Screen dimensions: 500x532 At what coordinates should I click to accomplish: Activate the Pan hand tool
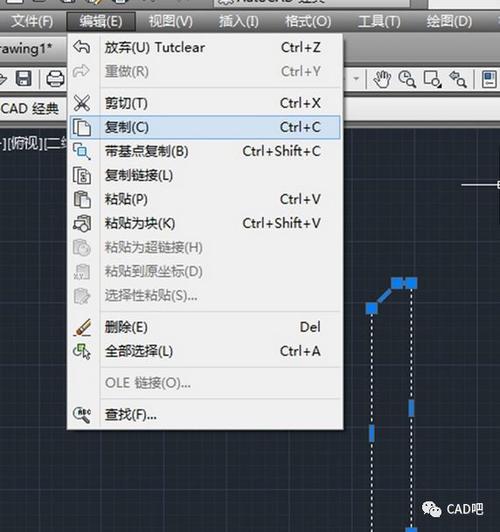pos(382,79)
